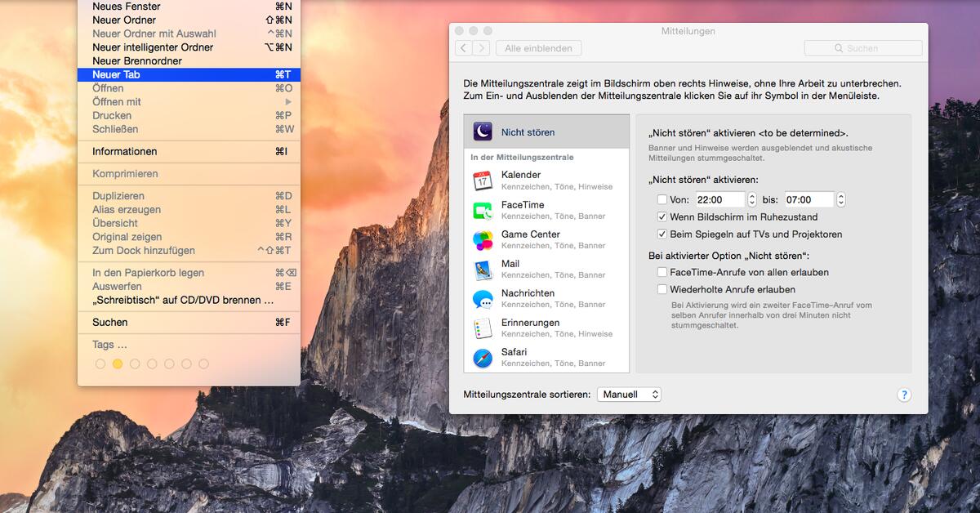Click the stepper next to 07:00
This screenshot has width=980, height=513.
(840, 199)
